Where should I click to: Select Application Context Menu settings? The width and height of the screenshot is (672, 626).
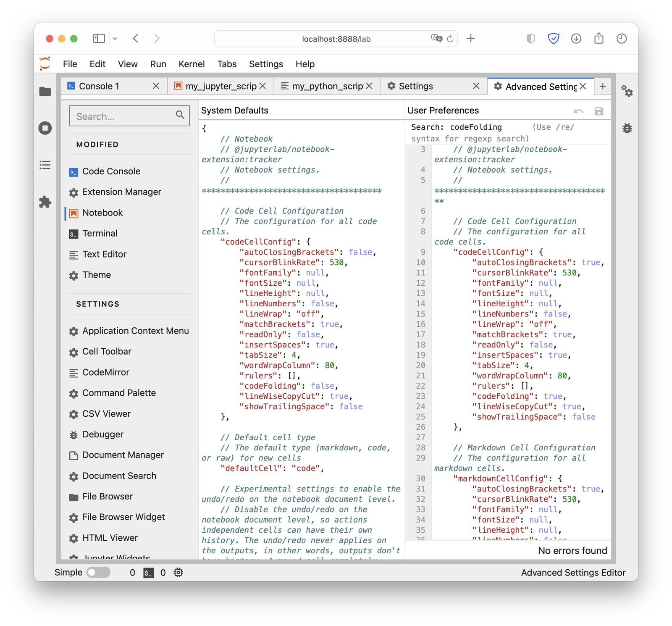point(135,331)
